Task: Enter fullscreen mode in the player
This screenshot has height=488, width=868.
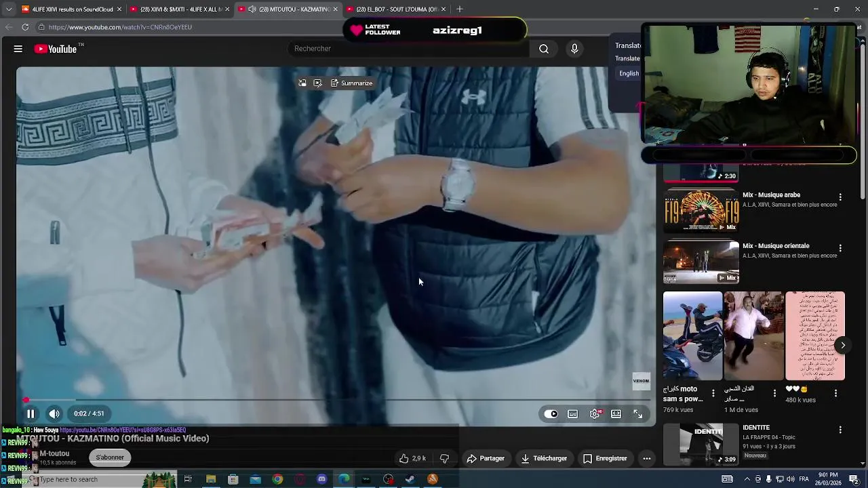Action: coord(638,413)
